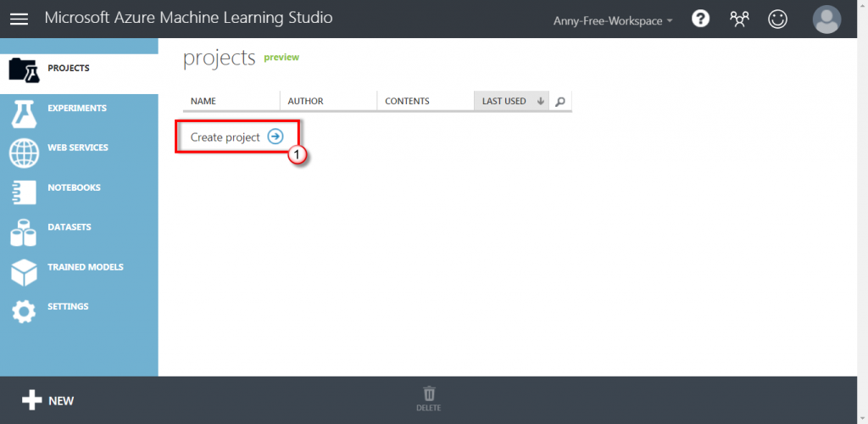Sort by the NAME column header

tap(231, 101)
